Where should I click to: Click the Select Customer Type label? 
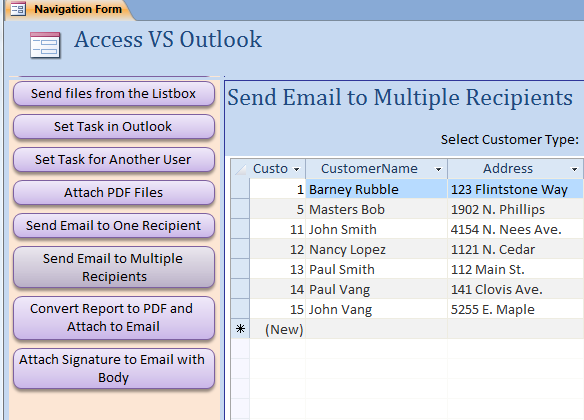click(x=510, y=140)
